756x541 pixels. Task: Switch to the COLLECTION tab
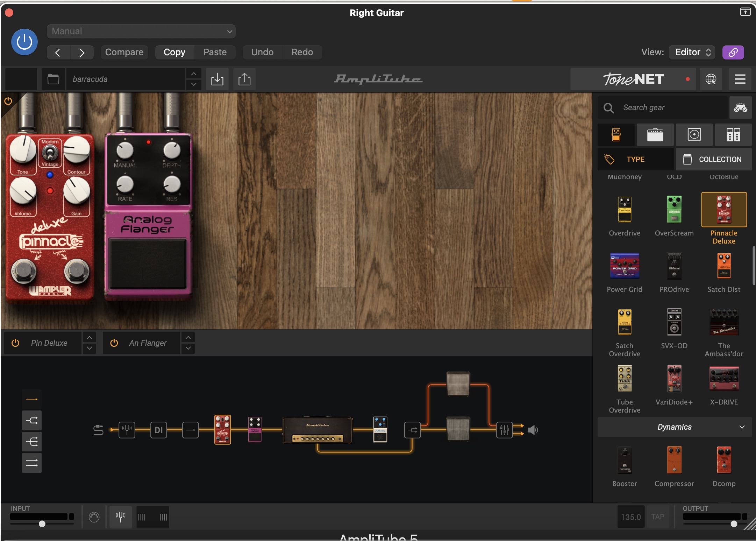coord(714,159)
